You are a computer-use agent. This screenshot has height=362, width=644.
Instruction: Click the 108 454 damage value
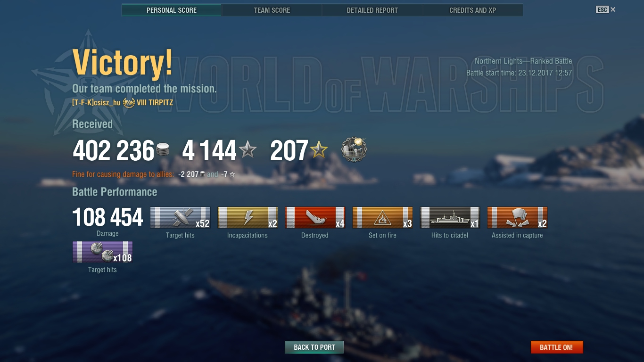tap(108, 217)
